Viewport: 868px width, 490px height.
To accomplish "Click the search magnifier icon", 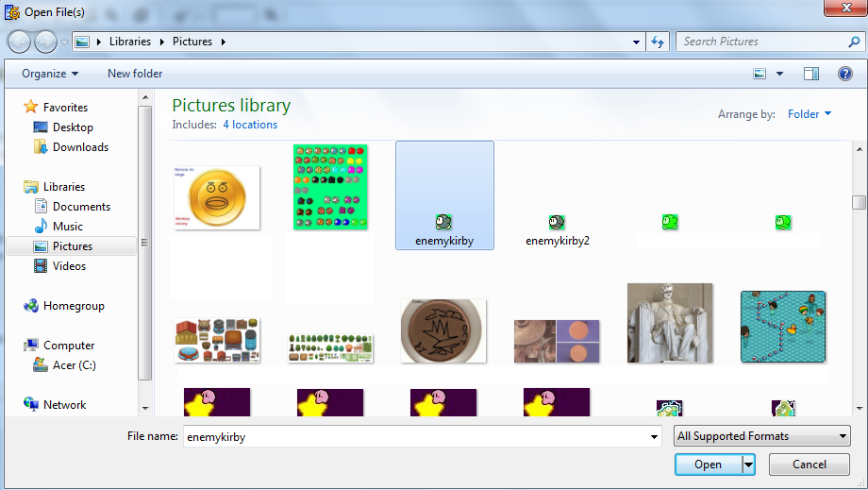I will pos(854,42).
